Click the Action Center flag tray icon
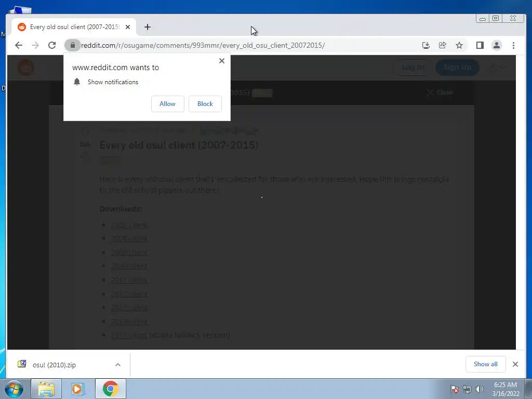This screenshot has height=399, width=532. 454,390
